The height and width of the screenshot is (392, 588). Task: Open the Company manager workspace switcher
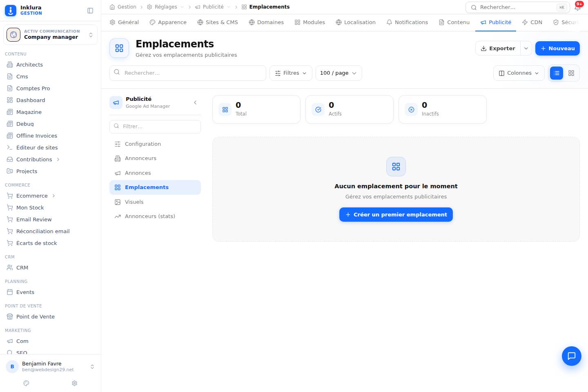pos(50,35)
